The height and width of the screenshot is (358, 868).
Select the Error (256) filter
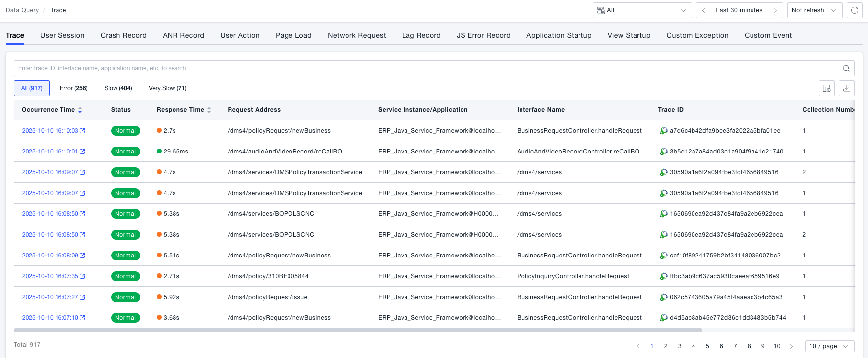pos(73,88)
